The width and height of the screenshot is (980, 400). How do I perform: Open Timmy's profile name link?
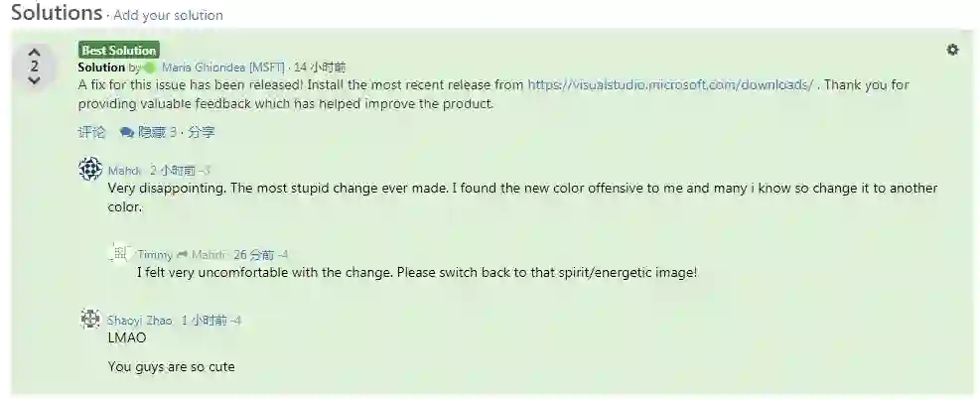pyautogui.click(x=154, y=255)
